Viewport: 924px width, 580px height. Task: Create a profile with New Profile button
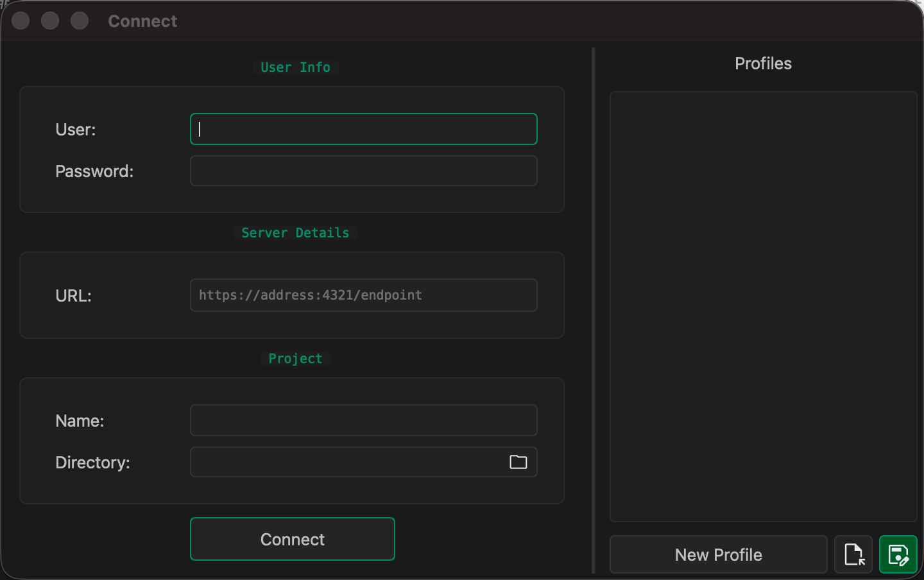coord(718,554)
